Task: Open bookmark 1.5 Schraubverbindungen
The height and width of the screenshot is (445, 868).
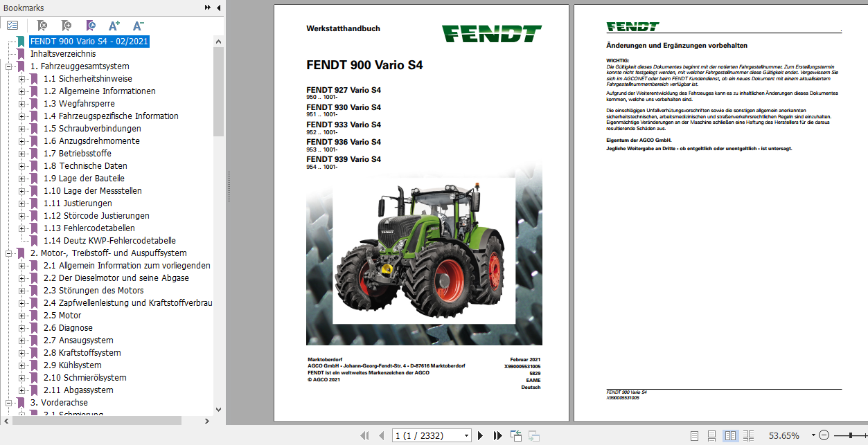Action: pos(92,129)
